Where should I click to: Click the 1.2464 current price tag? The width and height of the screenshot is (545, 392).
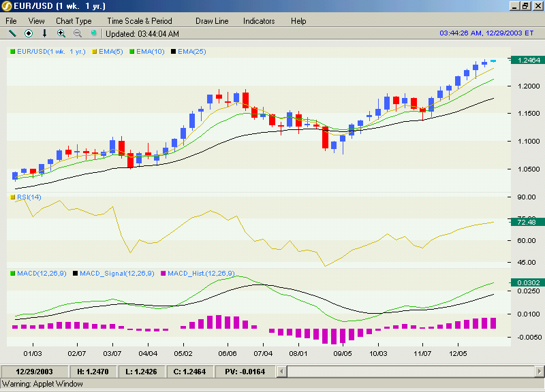(x=527, y=61)
